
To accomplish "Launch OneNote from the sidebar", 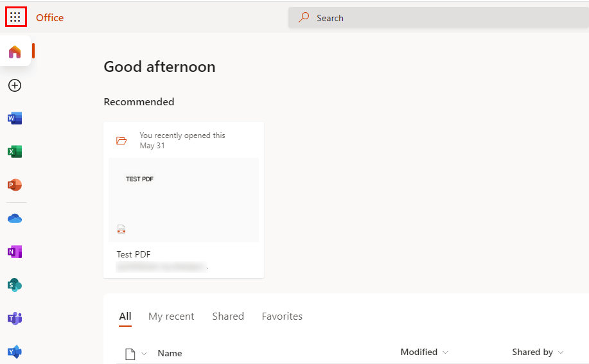I will 15,252.
